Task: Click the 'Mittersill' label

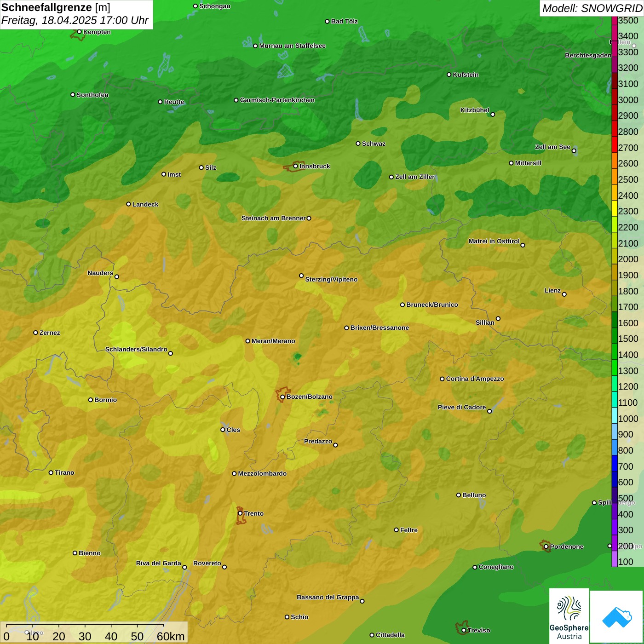Action: coord(528,163)
